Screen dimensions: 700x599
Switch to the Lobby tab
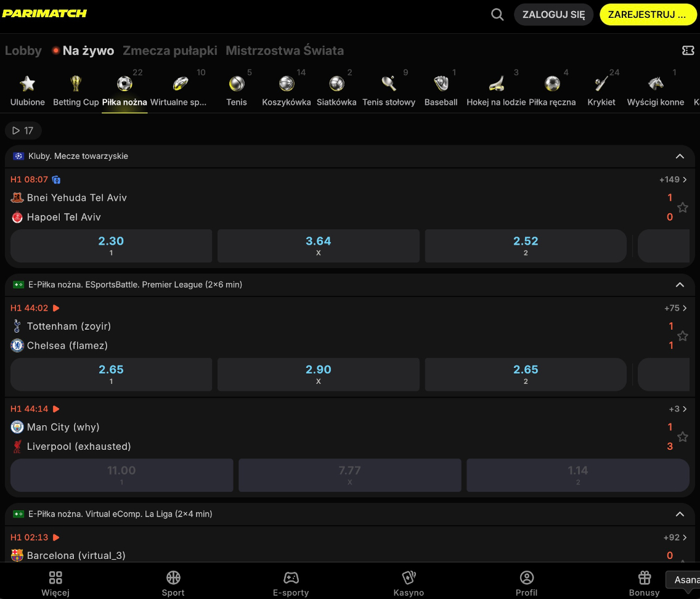(23, 51)
